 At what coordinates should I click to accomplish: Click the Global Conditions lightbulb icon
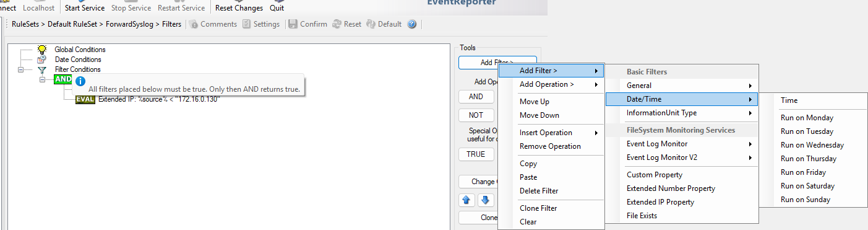tap(42, 50)
